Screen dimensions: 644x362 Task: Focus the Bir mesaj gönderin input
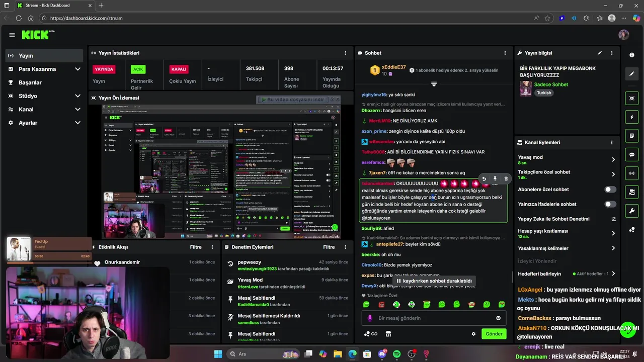click(434, 318)
